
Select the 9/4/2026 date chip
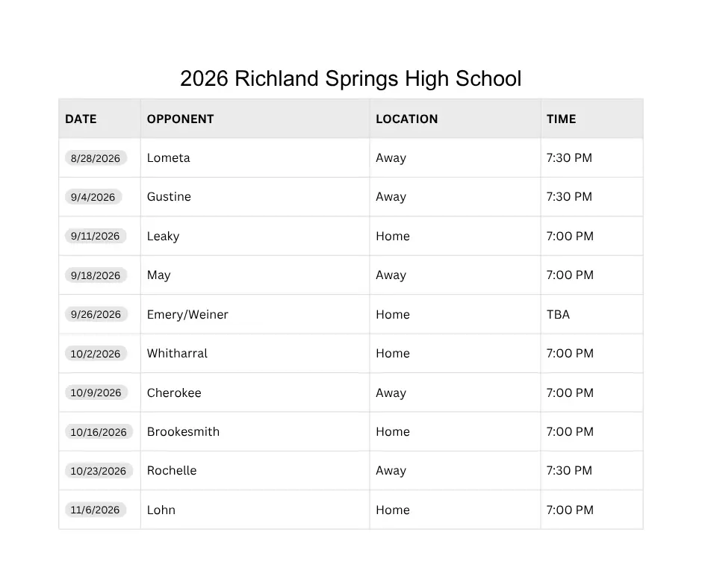(93, 197)
